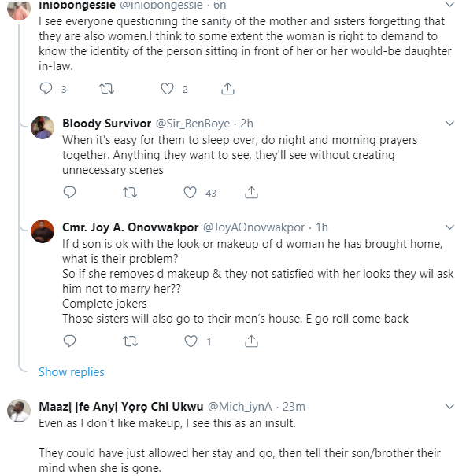Like Cmr. Joy A. Onovwakpor's tweet
The height and width of the screenshot is (476, 455).
pyautogui.click(x=191, y=341)
